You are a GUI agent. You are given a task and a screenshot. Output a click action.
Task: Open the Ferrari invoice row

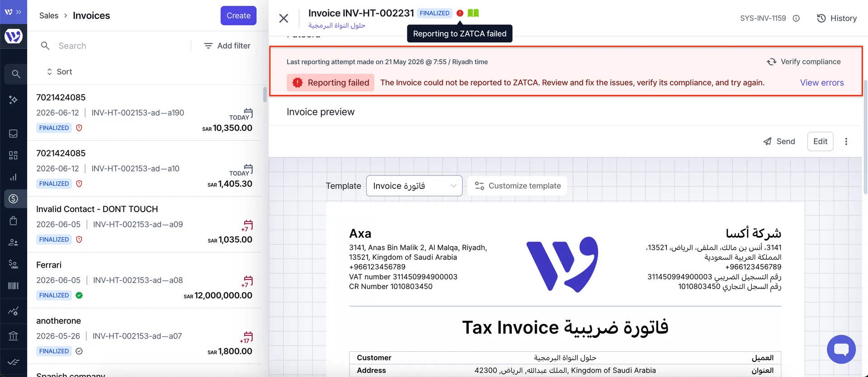pyautogui.click(x=144, y=280)
